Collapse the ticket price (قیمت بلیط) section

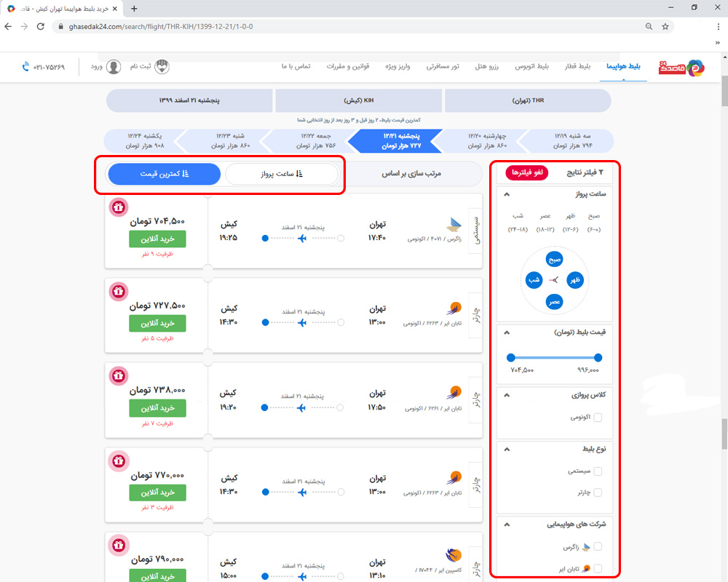pos(507,332)
